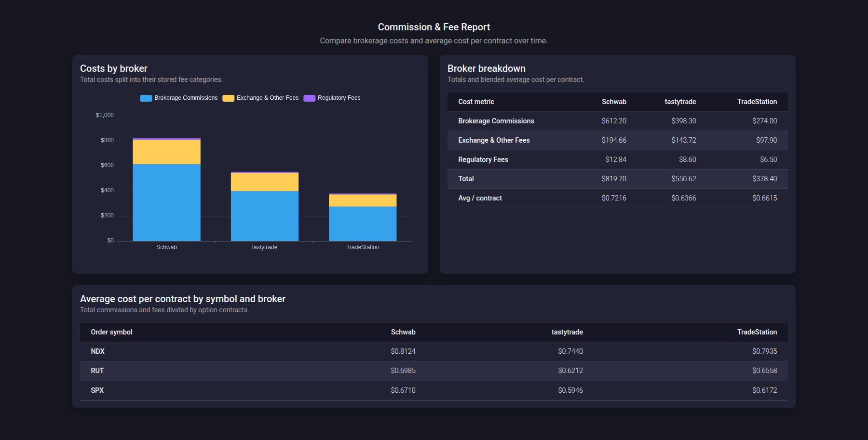Toggle Exchange & Other Fees legend swatch

click(229, 98)
